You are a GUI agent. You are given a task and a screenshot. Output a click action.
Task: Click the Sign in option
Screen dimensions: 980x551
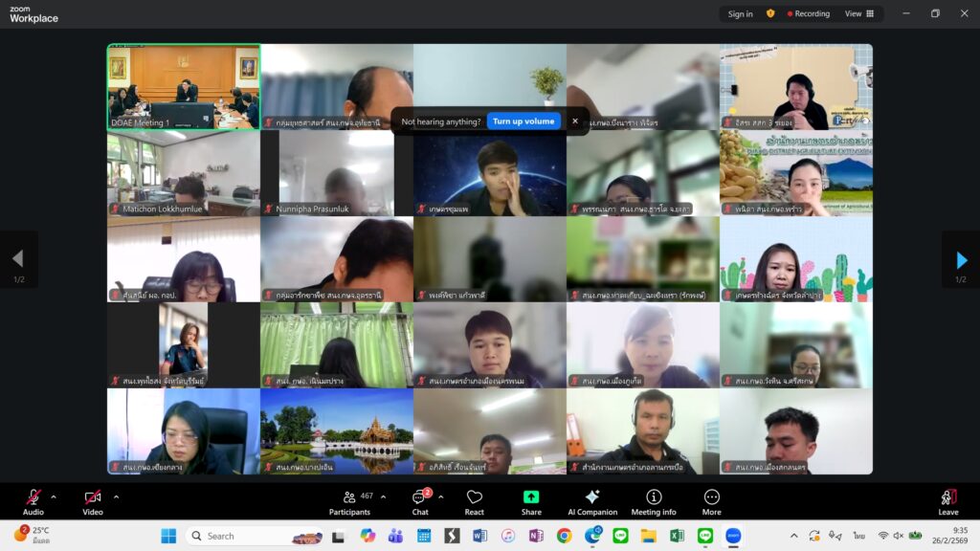click(740, 13)
